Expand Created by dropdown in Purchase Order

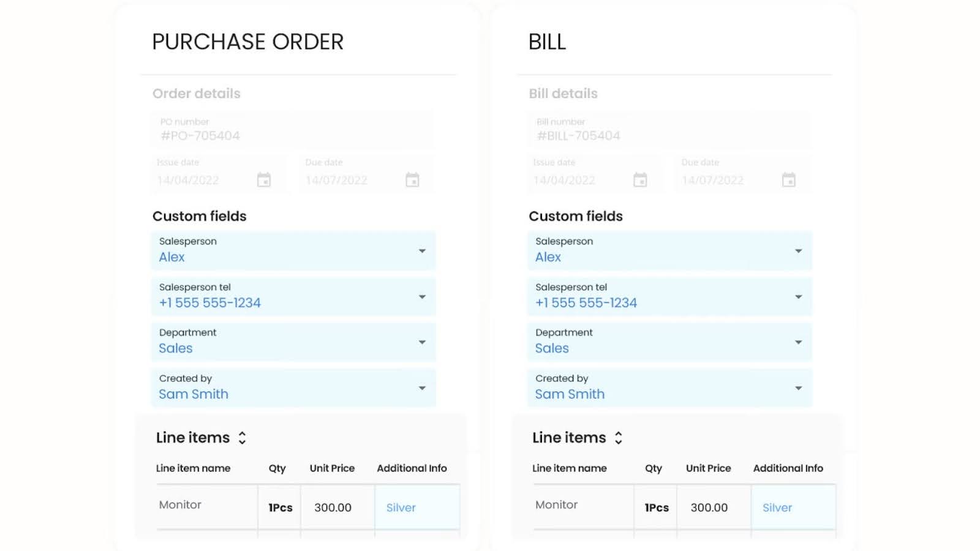click(x=422, y=388)
